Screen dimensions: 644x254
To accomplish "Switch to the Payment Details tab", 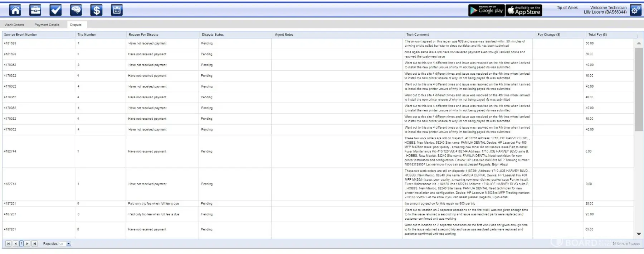I will pyautogui.click(x=47, y=25).
